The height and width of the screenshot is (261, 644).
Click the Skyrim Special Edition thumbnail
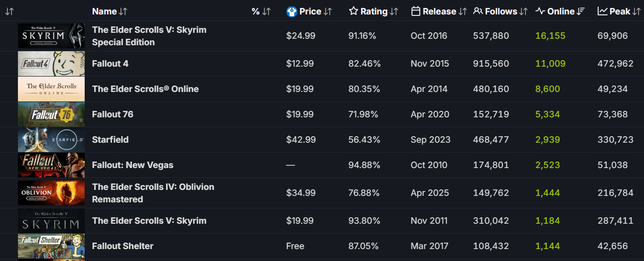pyautogui.click(x=51, y=36)
